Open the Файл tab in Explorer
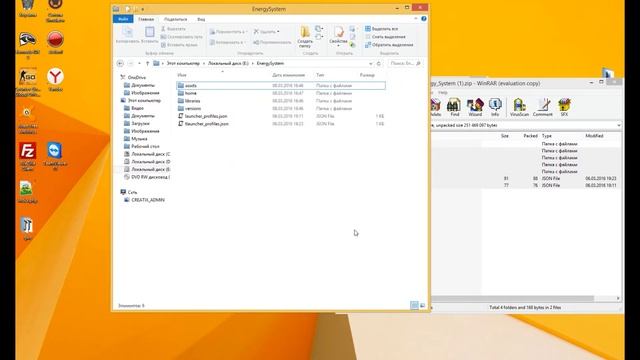The height and width of the screenshot is (360, 640). click(x=123, y=19)
